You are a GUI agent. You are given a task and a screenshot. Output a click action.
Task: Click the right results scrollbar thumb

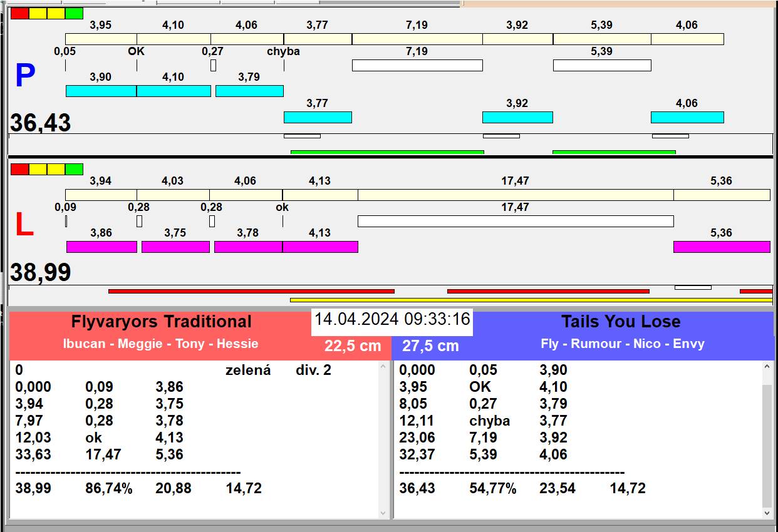pyautogui.click(x=768, y=446)
